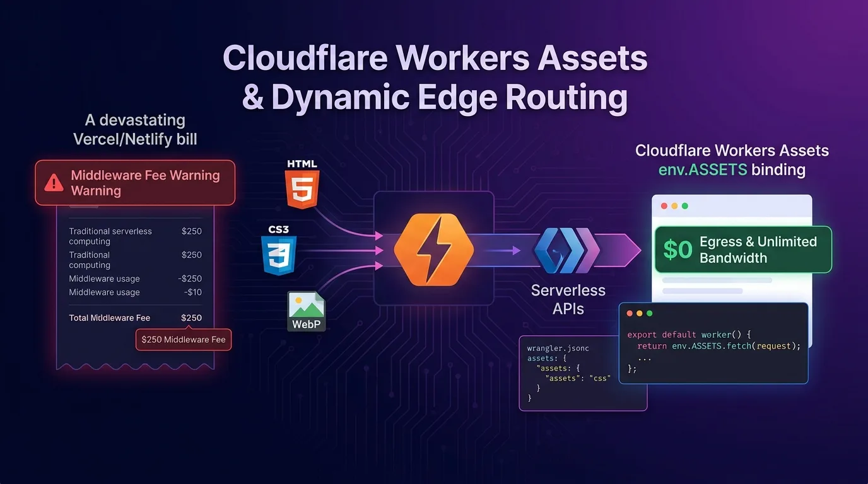Click the red dot in the worker code window
Viewport: 868px width, 484px height.
(x=628, y=313)
